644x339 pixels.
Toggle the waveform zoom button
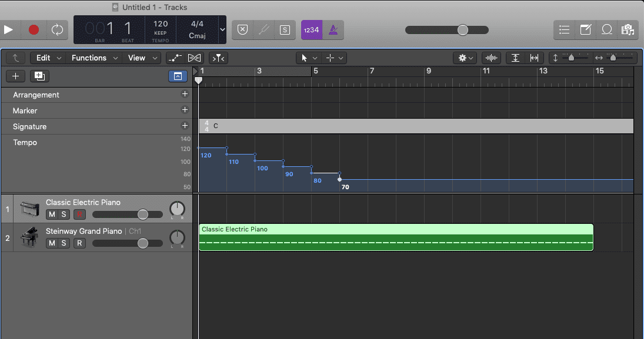(491, 58)
